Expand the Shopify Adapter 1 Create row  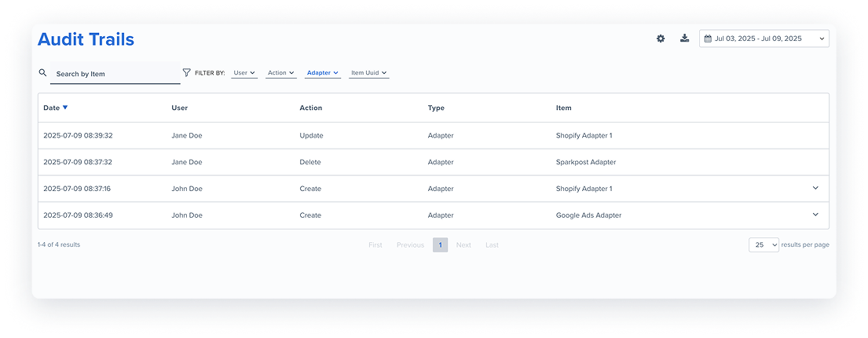tap(815, 189)
